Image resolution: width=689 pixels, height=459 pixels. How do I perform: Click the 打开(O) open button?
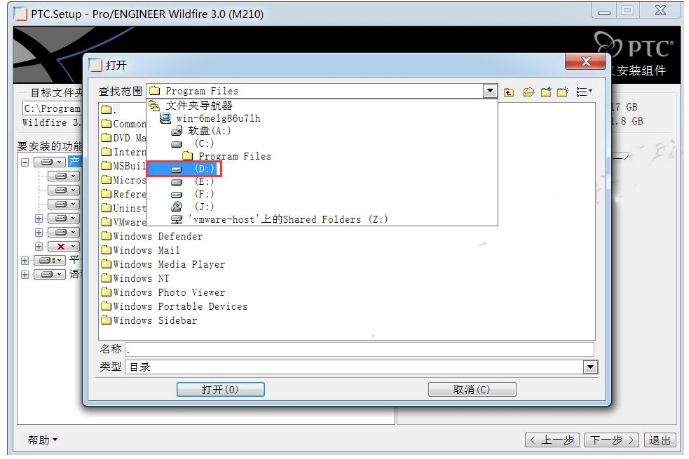point(220,390)
